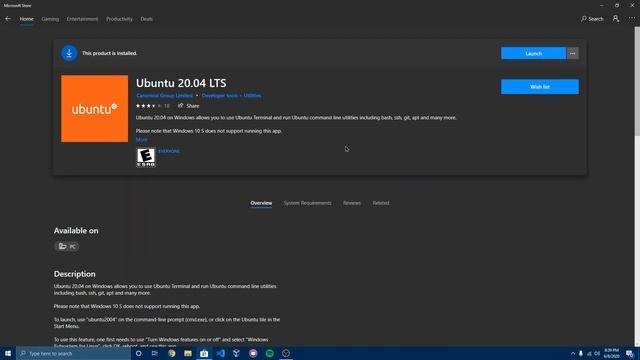Expand more options beside Launch
The height and width of the screenshot is (360, 640).
[x=572, y=53]
